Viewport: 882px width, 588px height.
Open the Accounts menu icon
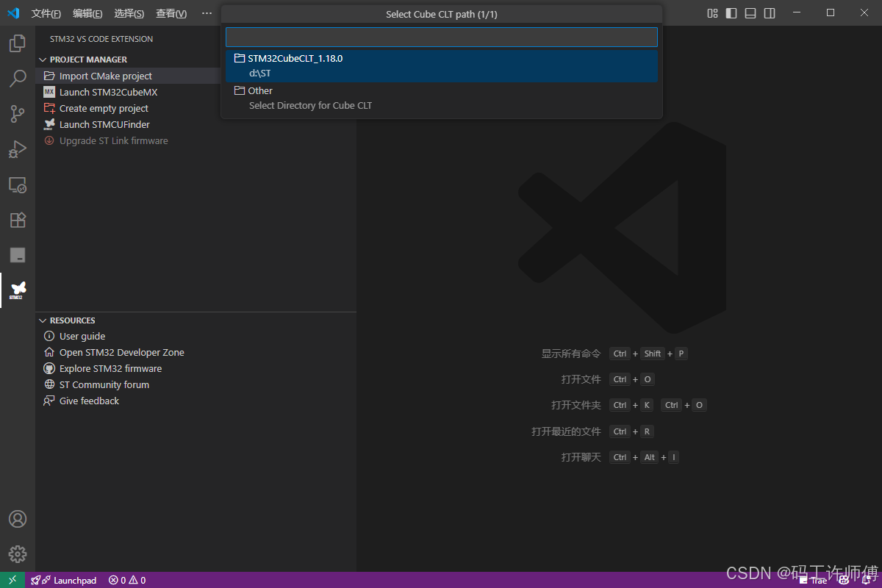coord(18,519)
